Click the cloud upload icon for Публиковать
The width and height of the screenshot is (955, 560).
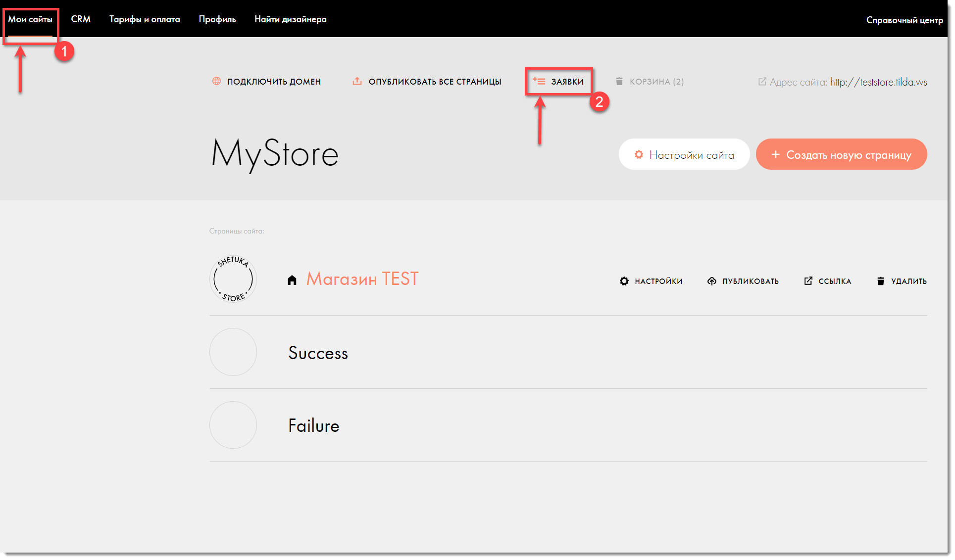[711, 281]
